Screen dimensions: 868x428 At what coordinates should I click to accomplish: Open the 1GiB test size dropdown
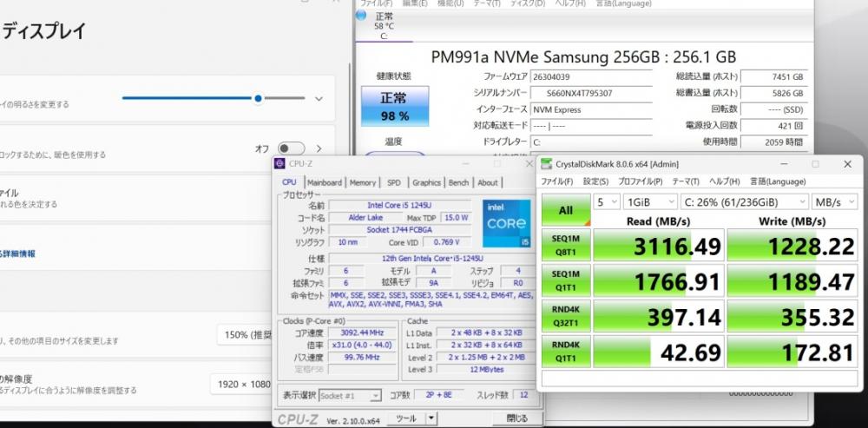click(650, 202)
